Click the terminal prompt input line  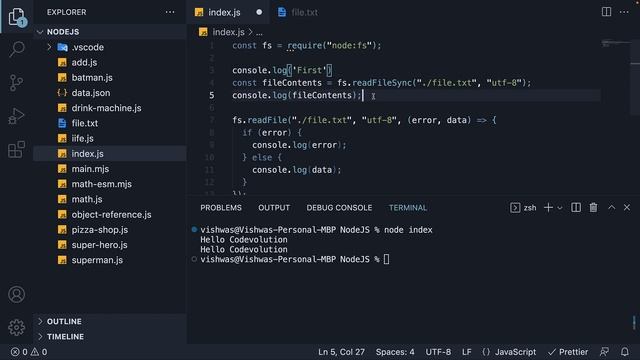pyautogui.click(x=295, y=259)
